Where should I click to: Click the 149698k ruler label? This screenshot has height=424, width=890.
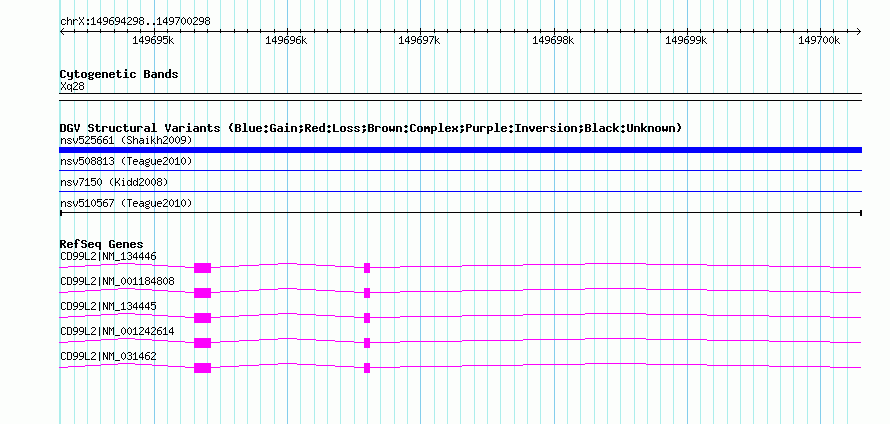click(x=553, y=40)
